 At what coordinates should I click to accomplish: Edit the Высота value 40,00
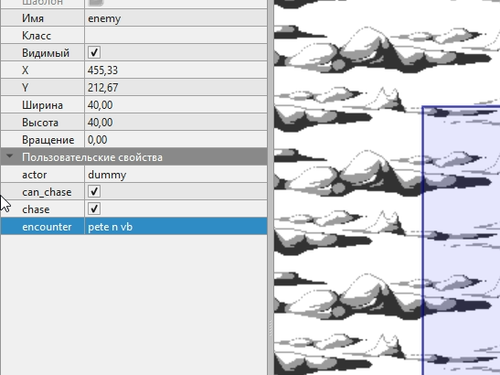tap(176, 122)
